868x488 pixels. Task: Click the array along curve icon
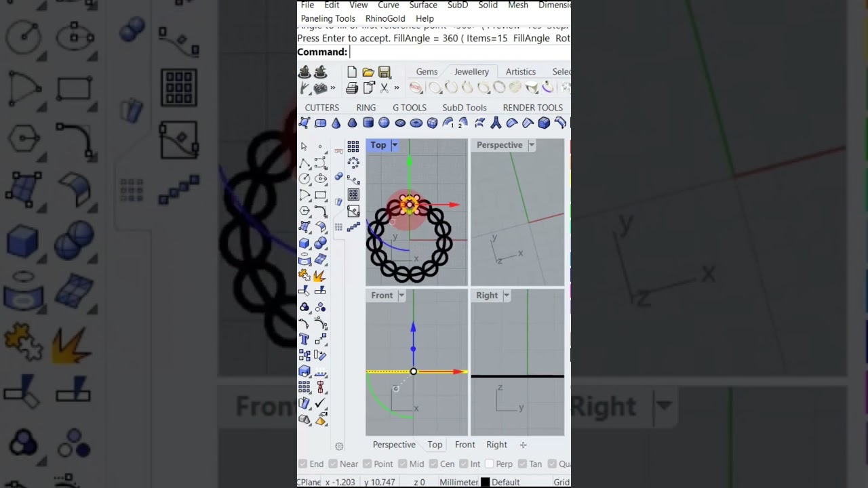(353, 179)
